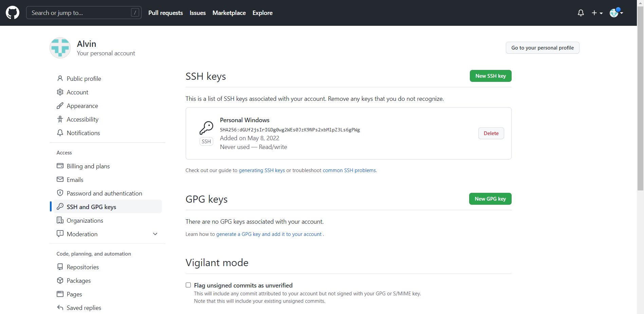Enable Flag unsigned commits as unverified
The height and width of the screenshot is (314, 644).
click(188, 285)
